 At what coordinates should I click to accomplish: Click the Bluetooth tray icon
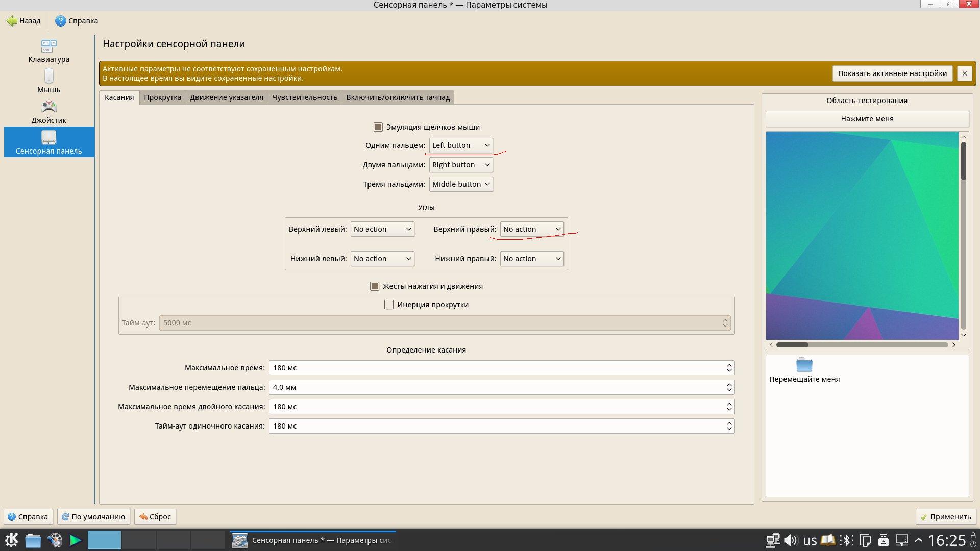846,540
